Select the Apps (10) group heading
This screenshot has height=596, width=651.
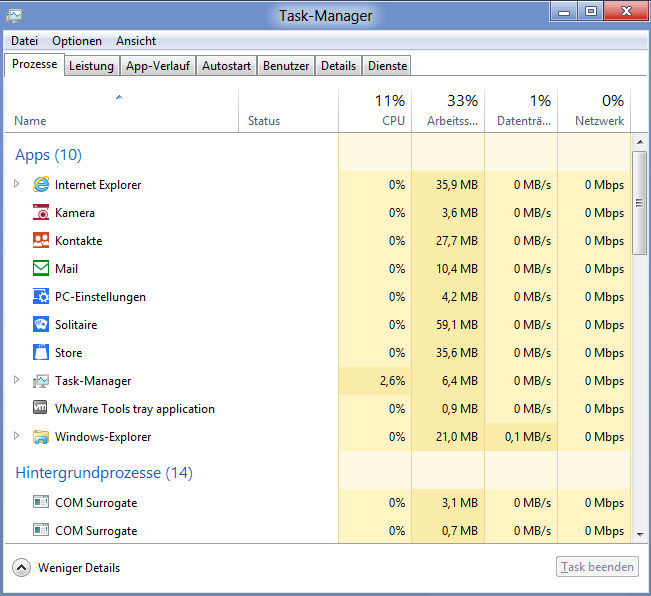[x=48, y=155]
